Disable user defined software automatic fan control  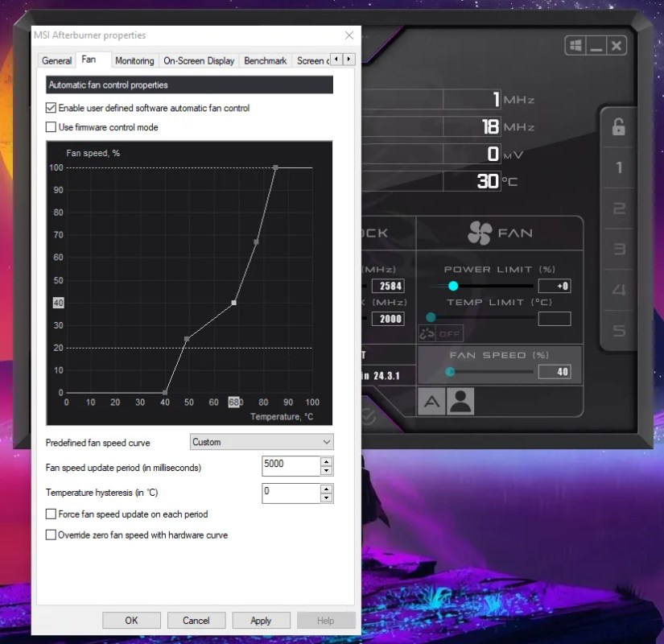[51, 108]
